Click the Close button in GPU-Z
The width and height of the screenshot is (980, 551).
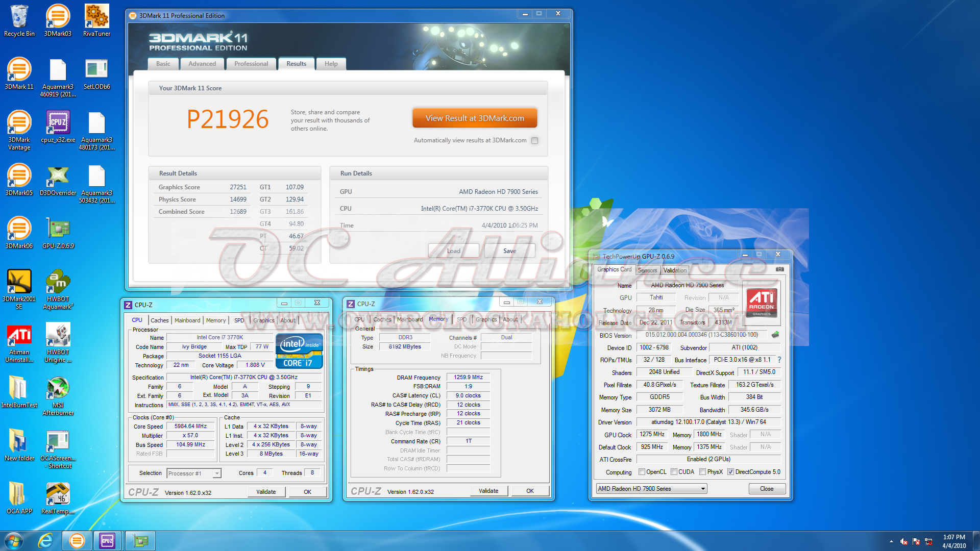pyautogui.click(x=767, y=489)
